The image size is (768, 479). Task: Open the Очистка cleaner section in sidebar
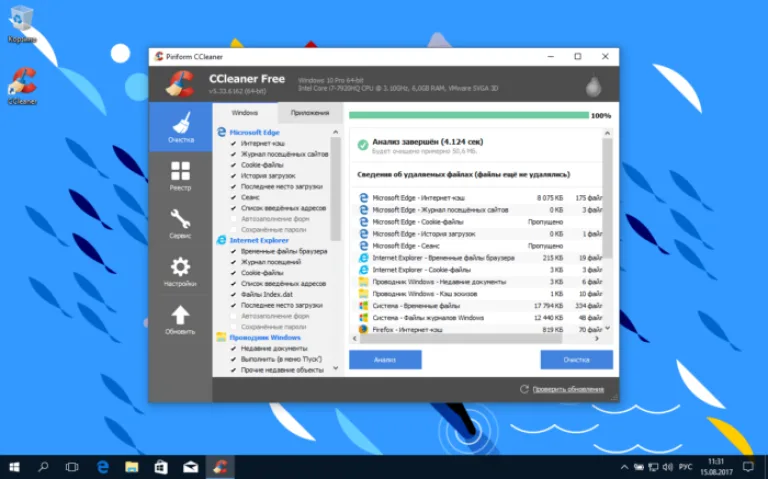click(x=180, y=127)
